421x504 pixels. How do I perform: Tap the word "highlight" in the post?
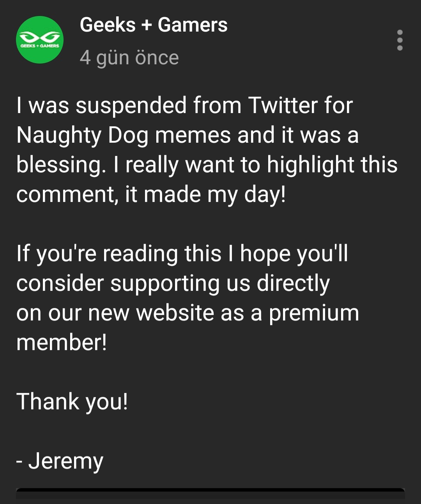(310, 165)
